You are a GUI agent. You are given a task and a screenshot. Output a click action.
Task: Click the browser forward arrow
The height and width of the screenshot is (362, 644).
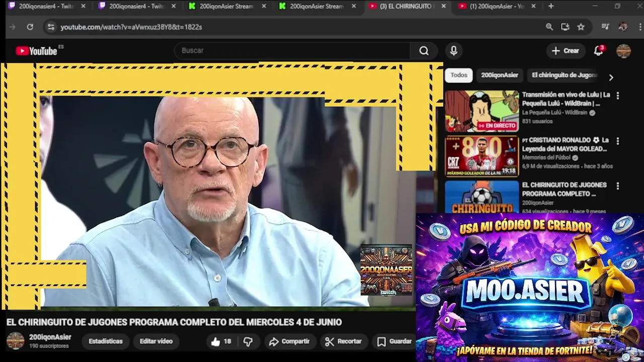tap(13, 27)
